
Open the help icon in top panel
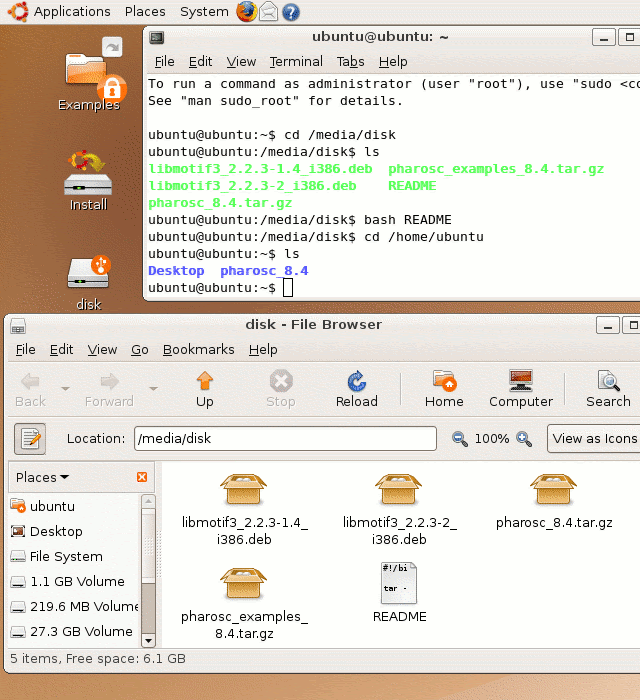tap(291, 12)
